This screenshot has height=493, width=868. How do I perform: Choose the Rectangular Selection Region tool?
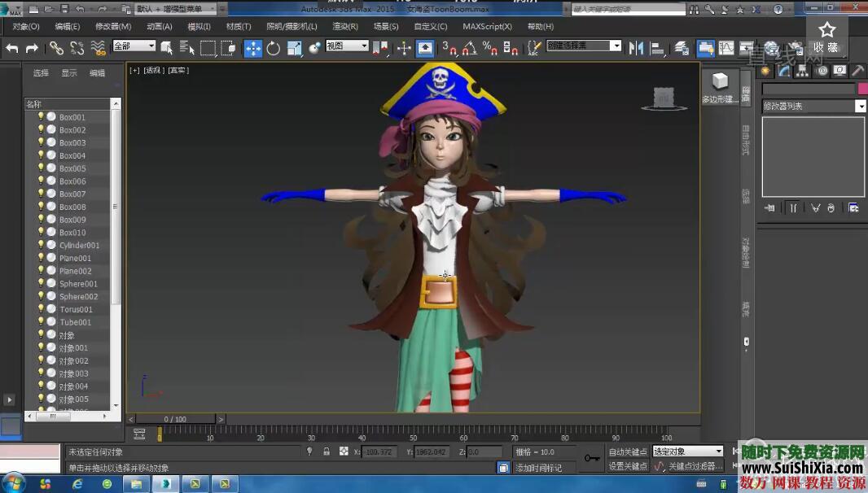tap(208, 49)
